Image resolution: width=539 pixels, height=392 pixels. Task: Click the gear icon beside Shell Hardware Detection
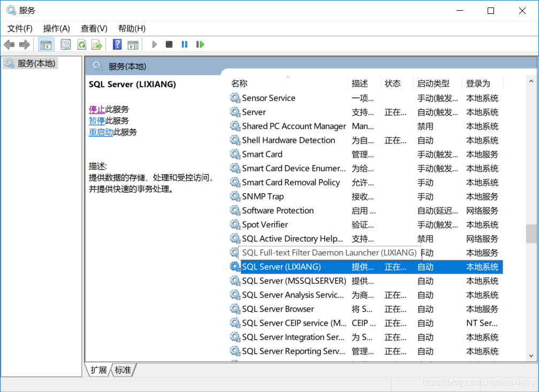pyautogui.click(x=235, y=140)
